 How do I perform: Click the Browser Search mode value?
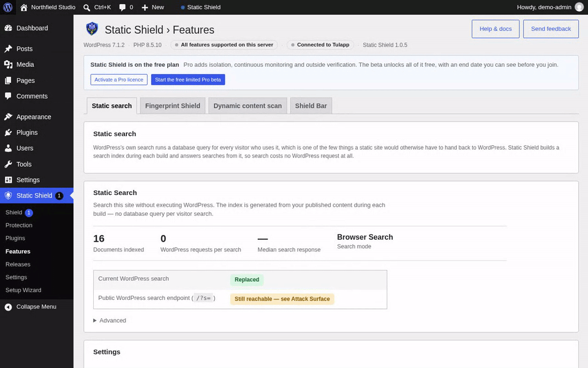pyautogui.click(x=365, y=237)
